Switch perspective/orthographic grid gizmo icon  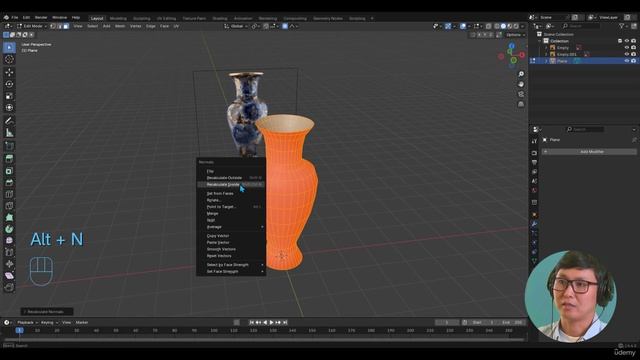coord(521,104)
